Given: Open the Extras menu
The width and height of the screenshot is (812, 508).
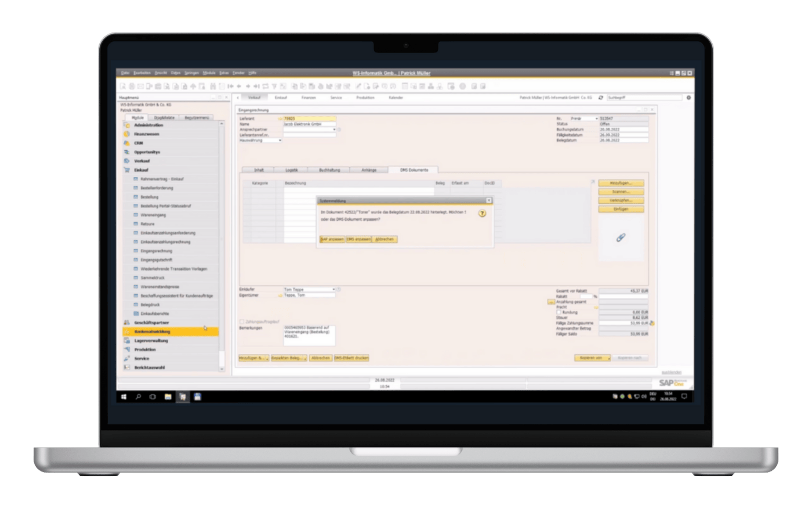Looking at the screenshot, I should point(224,73).
